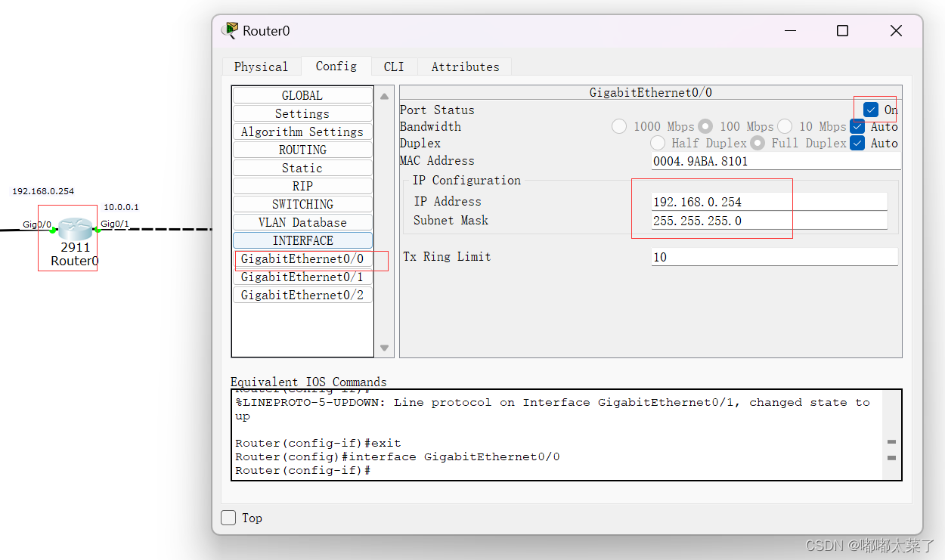Select Full Duplex radio button
The width and height of the screenshot is (945, 560).
pyautogui.click(x=758, y=143)
